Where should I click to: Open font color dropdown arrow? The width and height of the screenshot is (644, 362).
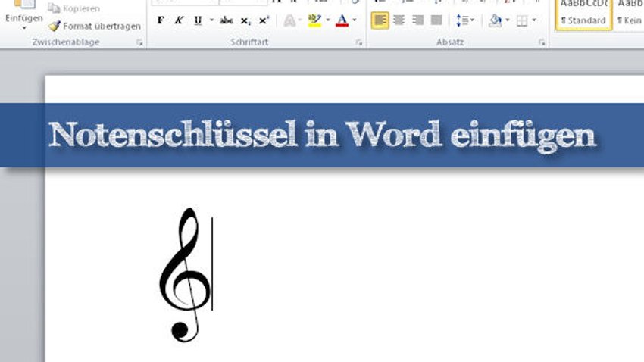coord(355,20)
